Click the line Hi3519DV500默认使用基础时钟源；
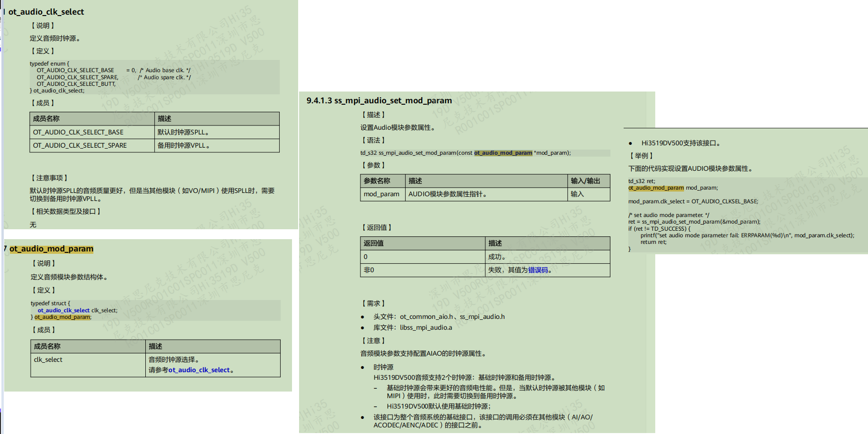This screenshot has height=434, width=868. (439, 406)
